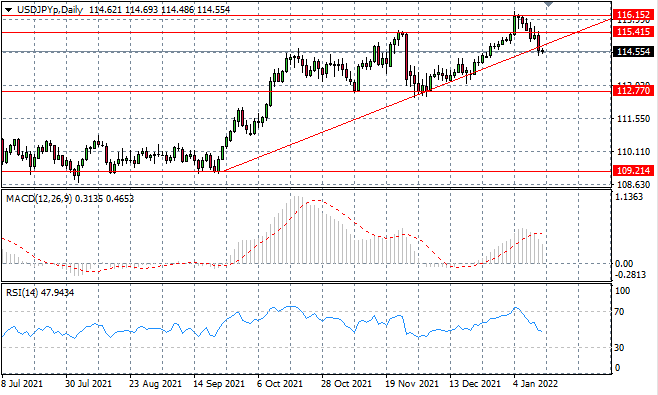The height and width of the screenshot is (395, 658).
Task: Click the 111.550 price axis value
Action: point(633,119)
